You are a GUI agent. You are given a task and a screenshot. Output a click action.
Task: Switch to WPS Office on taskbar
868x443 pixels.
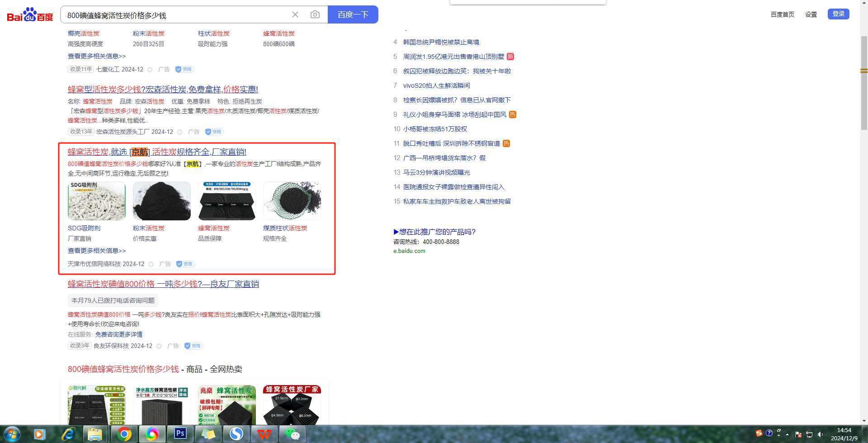[x=264, y=434]
